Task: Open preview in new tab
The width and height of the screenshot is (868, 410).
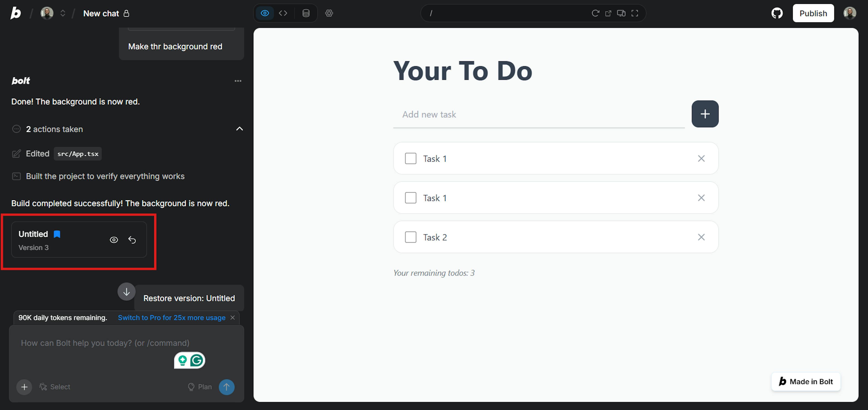Action: 608,13
